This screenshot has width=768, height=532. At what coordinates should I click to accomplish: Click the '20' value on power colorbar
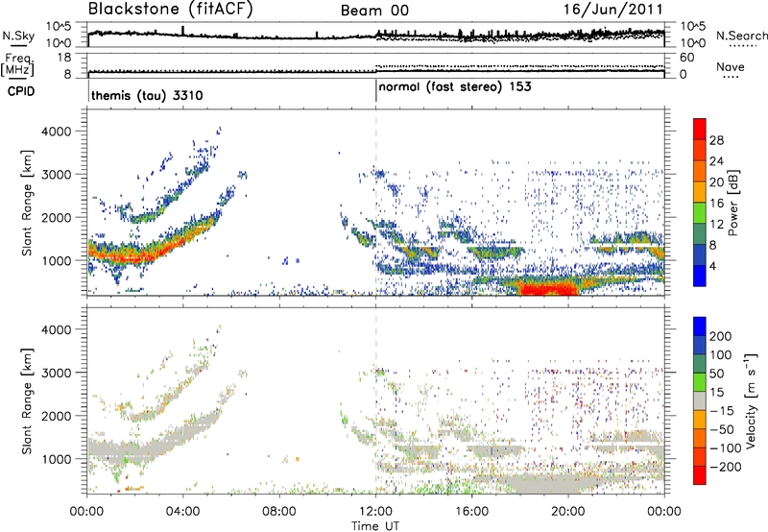click(x=716, y=182)
